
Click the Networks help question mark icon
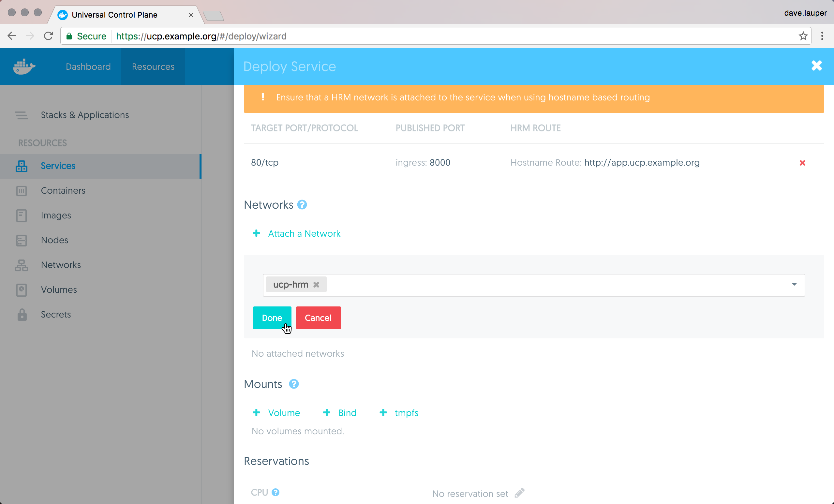(302, 205)
